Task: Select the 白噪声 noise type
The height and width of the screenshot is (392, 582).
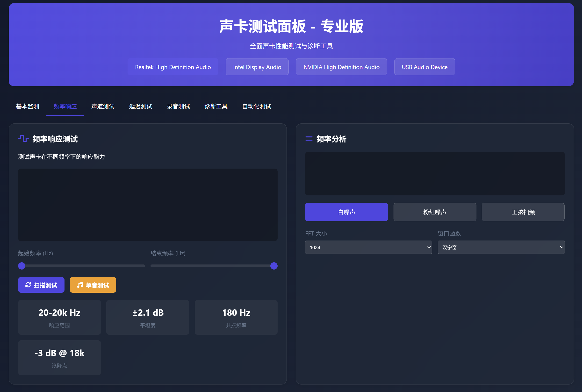Action: (x=346, y=212)
